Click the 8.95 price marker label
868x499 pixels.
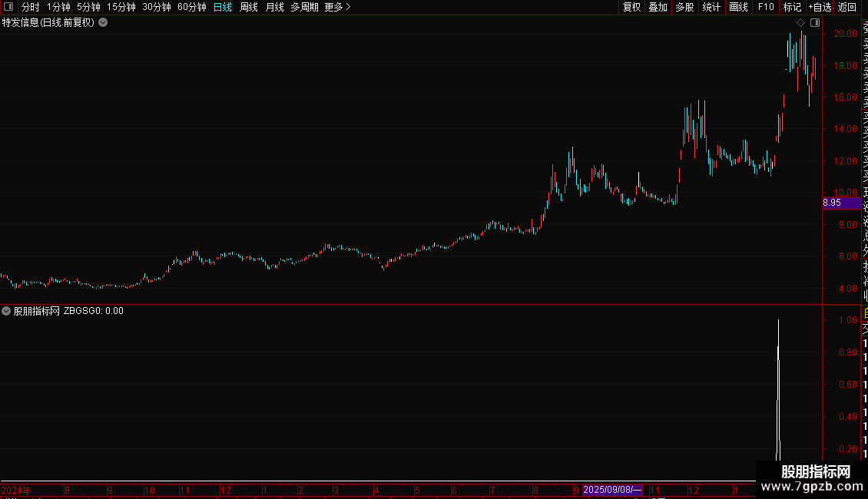point(841,203)
